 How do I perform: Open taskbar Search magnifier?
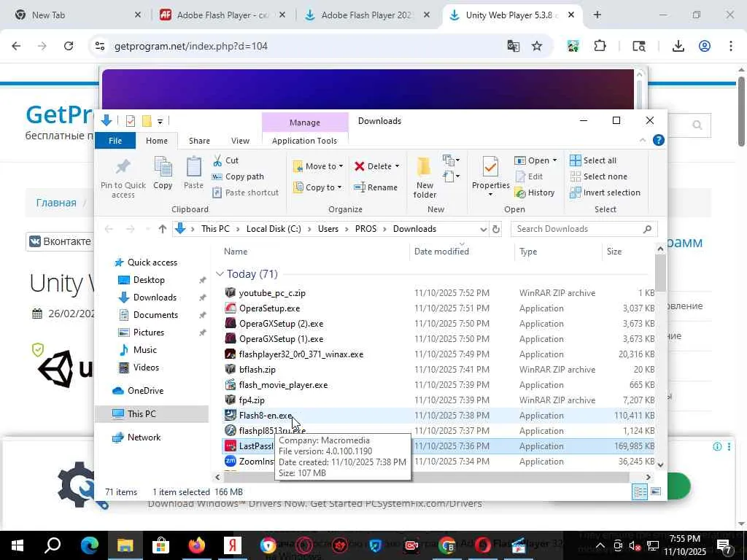click(53, 545)
